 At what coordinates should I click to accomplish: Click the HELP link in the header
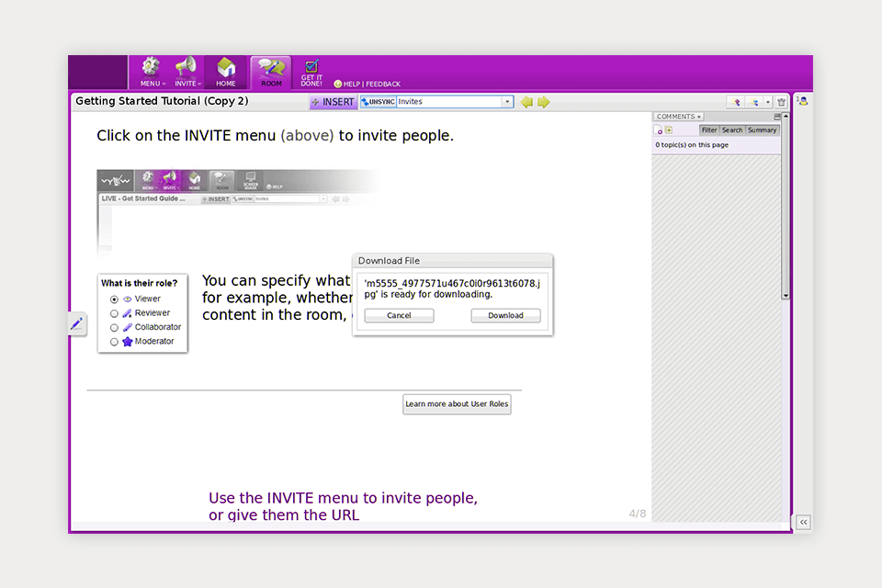point(352,84)
